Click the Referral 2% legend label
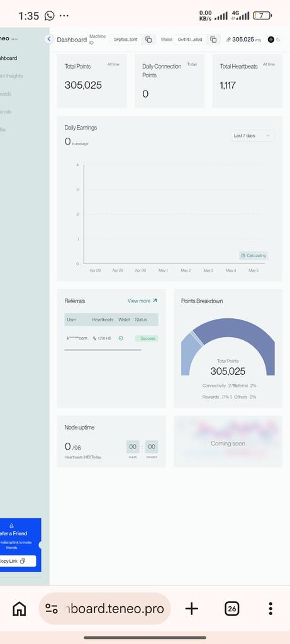Screen dimensions: 290x644 point(245,386)
